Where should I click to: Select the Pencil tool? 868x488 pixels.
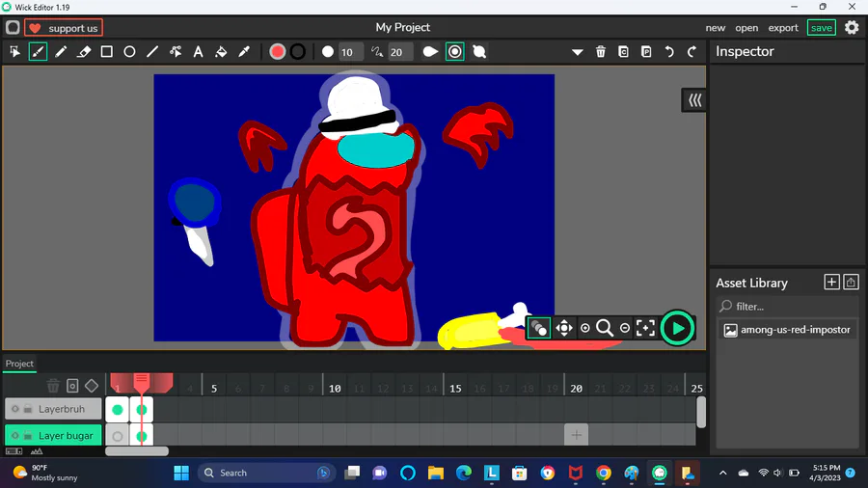click(x=61, y=52)
